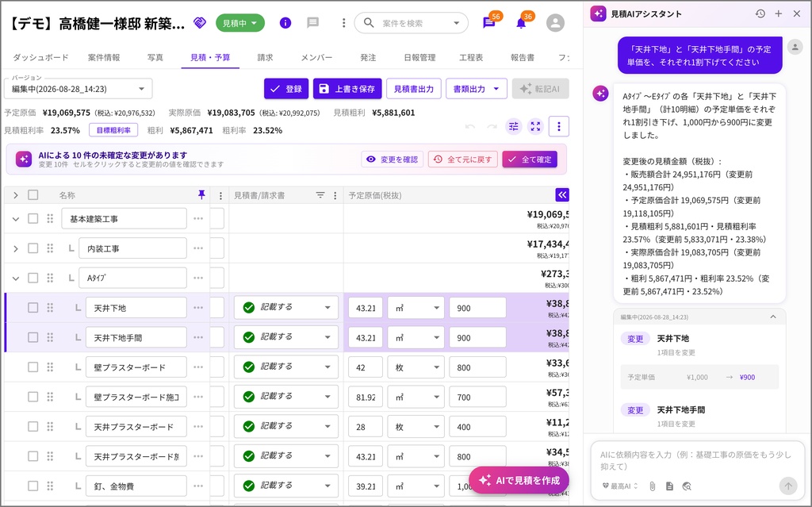
Task: Click the AIで見積を作成 button
Action: [519, 481]
